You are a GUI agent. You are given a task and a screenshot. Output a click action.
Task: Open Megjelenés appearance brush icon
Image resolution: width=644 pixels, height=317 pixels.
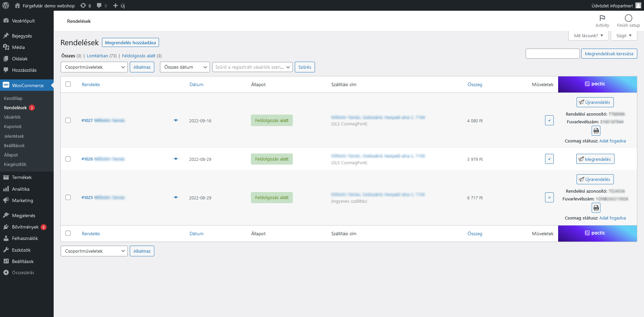(x=6, y=215)
